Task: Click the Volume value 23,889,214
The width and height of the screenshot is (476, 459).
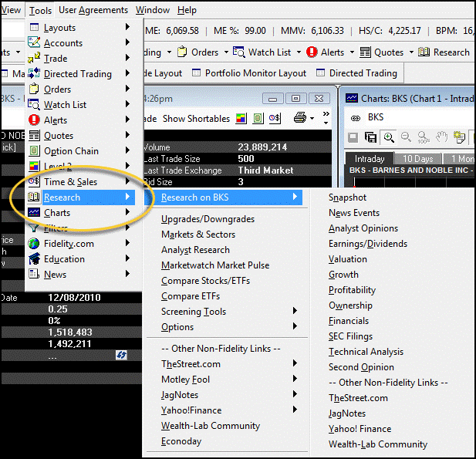Action: (x=262, y=147)
